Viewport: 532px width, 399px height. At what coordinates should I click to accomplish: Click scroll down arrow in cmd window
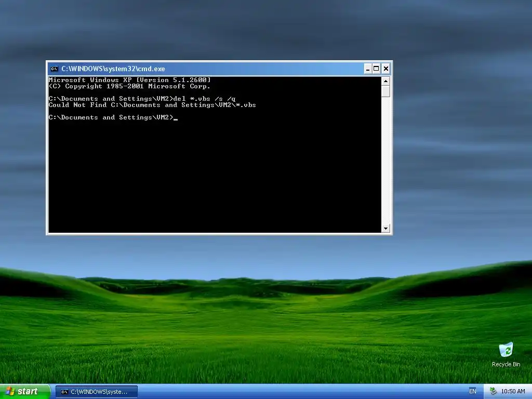pyautogui.click(x=385, y=229)
